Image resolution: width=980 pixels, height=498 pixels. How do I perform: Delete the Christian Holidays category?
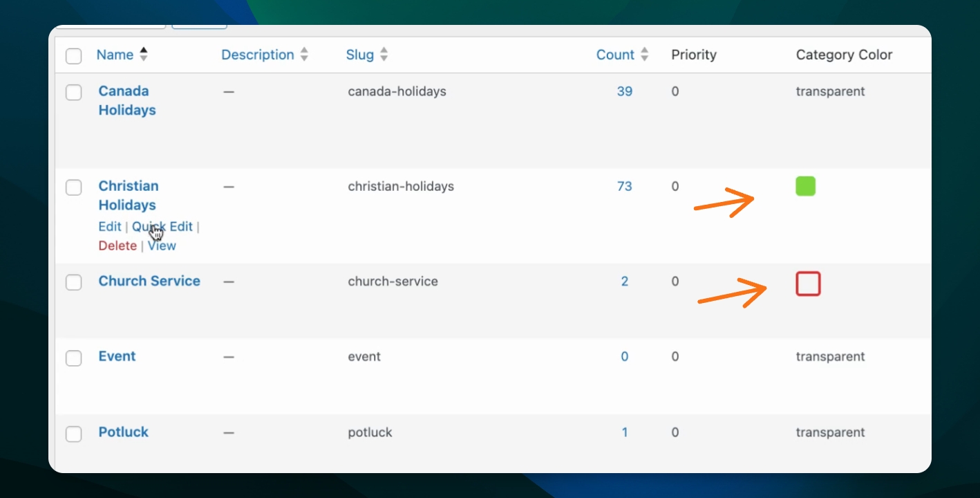[117, 246]
